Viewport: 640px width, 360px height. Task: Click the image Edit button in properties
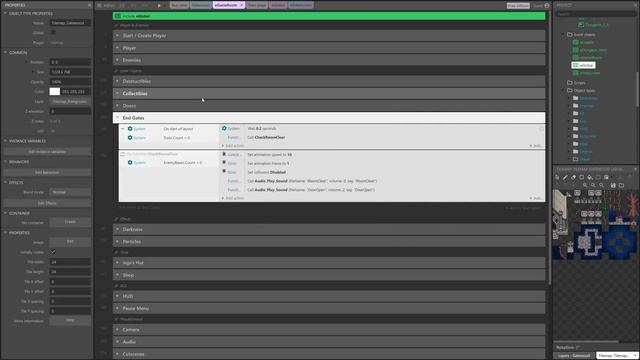[x=70, y=242]
